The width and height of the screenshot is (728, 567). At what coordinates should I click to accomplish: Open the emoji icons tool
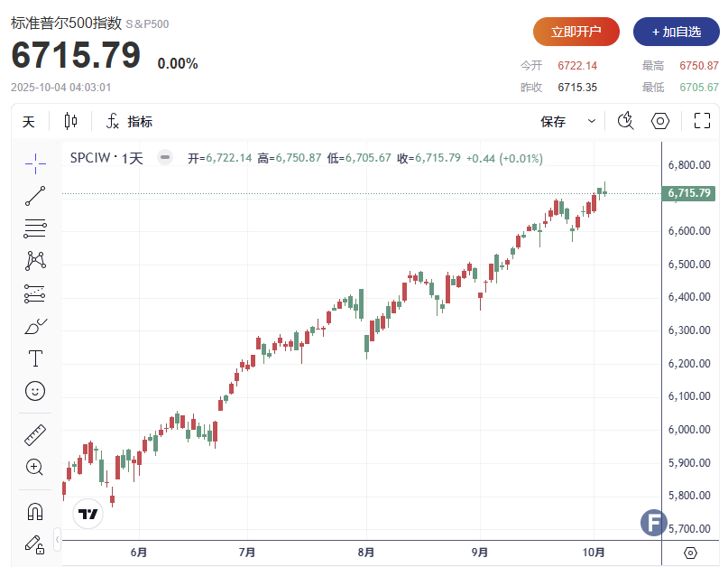coord(35,391)
